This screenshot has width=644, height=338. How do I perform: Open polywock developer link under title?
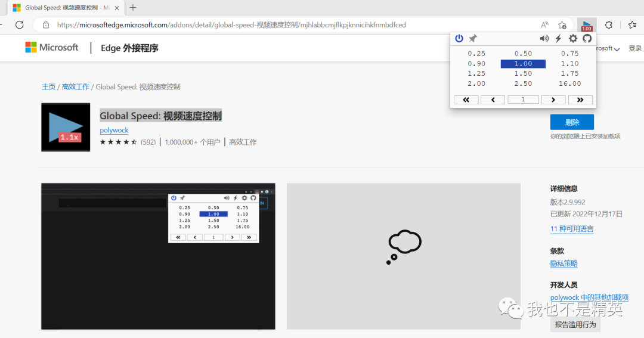[x=114, y=130]
